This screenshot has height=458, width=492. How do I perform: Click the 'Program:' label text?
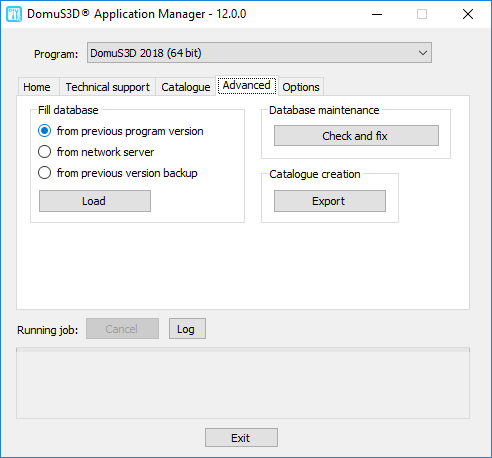pyautogui.click(x=56, y=54)
